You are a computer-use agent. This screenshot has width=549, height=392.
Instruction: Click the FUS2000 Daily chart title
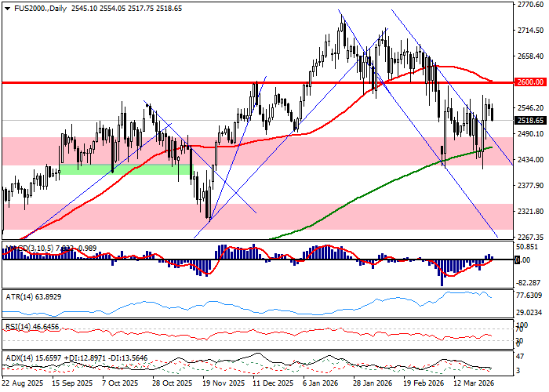click(36, 8)
